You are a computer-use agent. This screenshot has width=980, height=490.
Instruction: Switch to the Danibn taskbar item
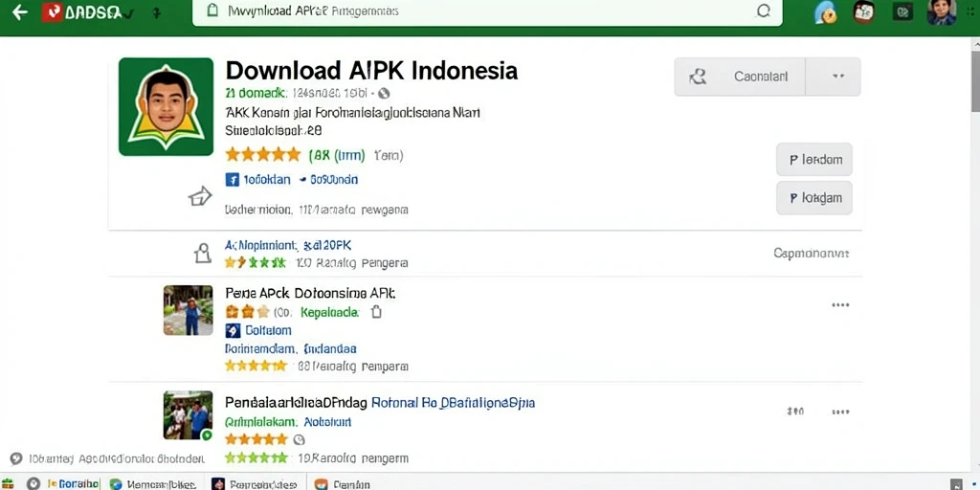343,483
